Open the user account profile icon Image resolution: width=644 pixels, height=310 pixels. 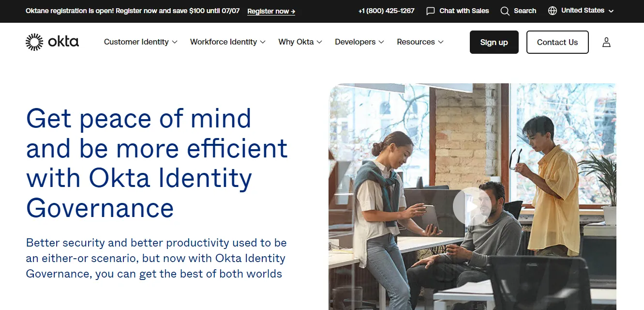[x=606, y=42]
